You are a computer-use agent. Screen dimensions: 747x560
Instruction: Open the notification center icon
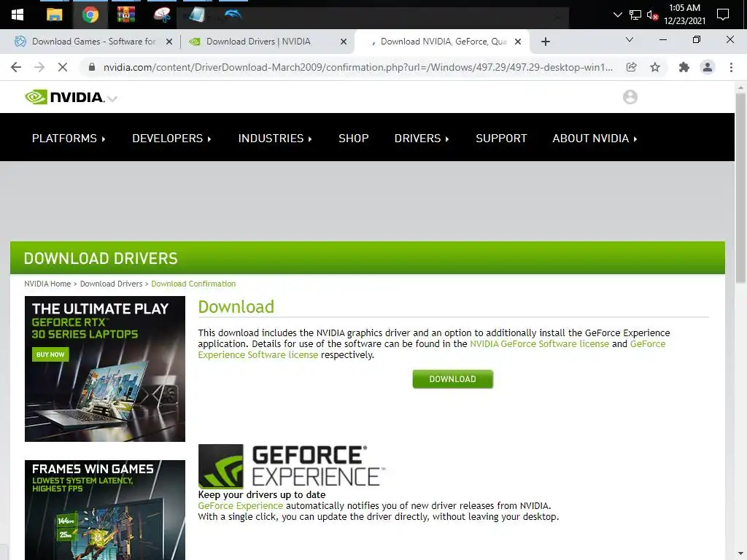pyautogui.click(x=723, y=15)
